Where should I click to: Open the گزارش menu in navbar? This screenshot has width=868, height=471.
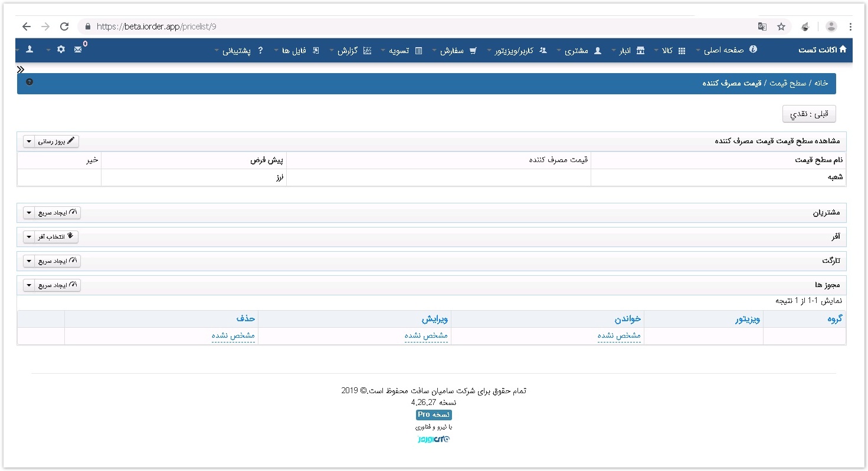pyautogui.click(x=353, y=51)
